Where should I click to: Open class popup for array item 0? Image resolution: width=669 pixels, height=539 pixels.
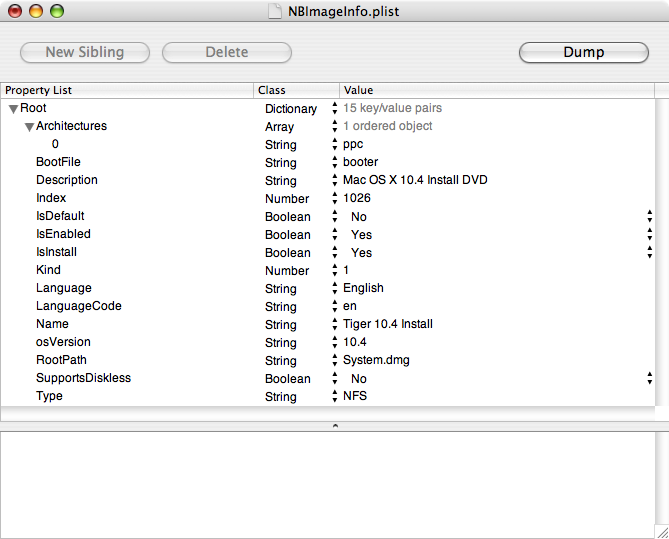coord(335,144)
